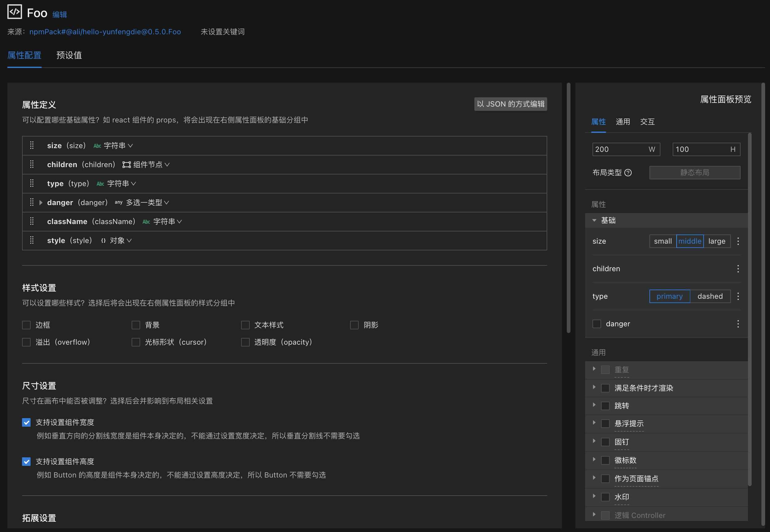Open more options for size property
Image resolution: width=770 pixels, height=532 pixels.
738,241
